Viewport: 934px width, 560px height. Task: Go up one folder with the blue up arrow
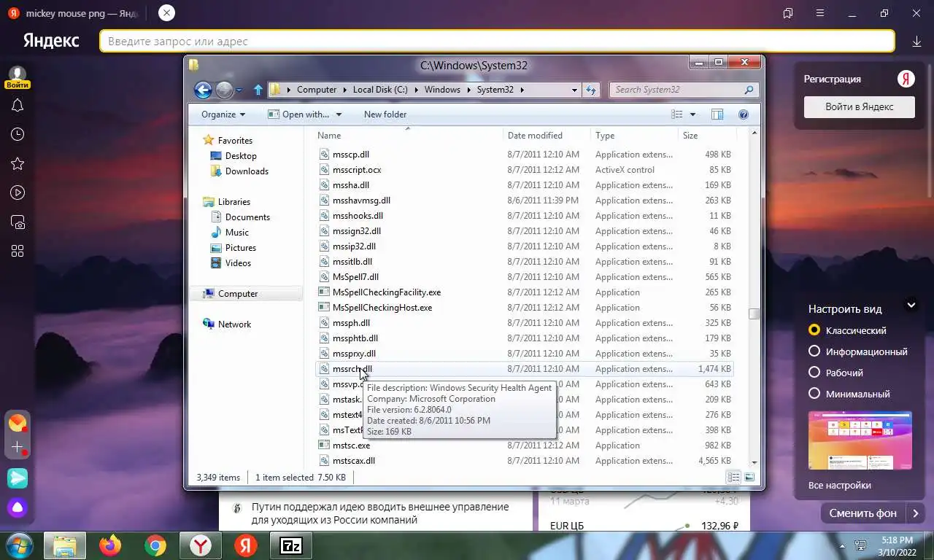click(258, 90)
